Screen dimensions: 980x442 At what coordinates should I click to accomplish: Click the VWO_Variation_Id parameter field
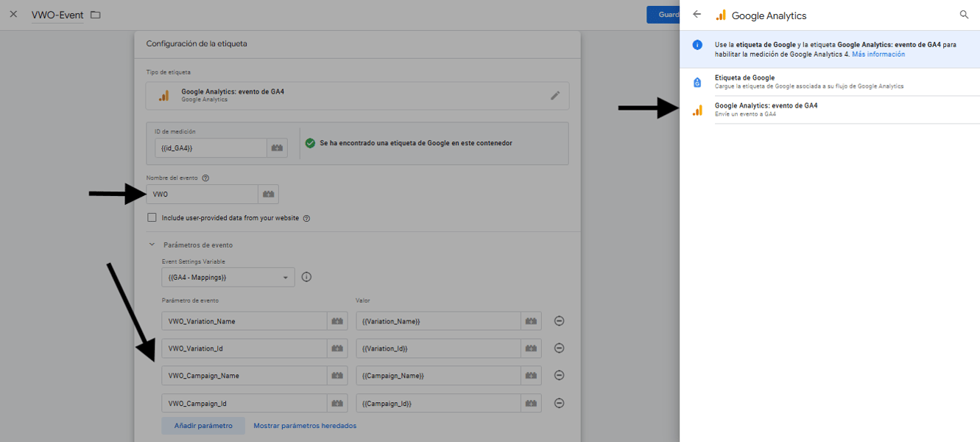click(244, 348)
